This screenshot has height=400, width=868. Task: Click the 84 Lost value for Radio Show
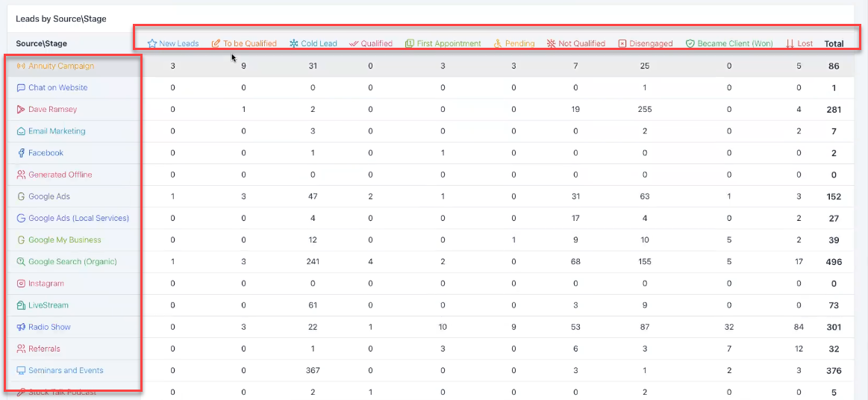click(799, 327)
